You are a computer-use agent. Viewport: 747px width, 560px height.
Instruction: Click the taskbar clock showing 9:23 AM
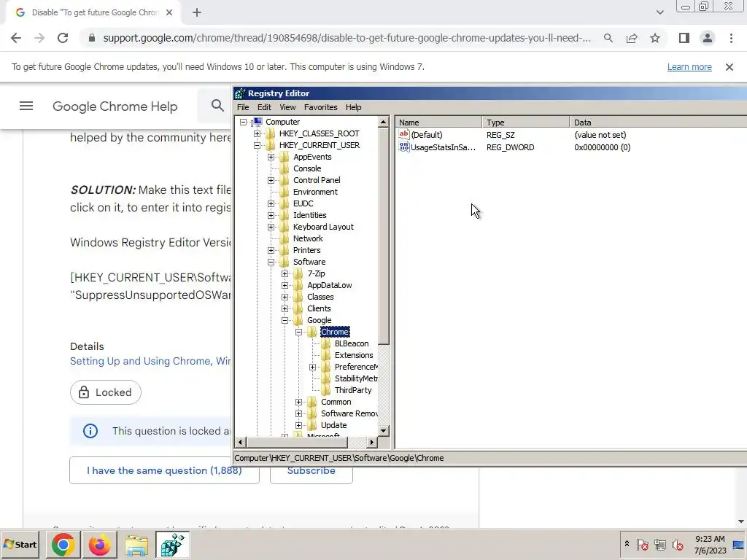coord(710,545)
